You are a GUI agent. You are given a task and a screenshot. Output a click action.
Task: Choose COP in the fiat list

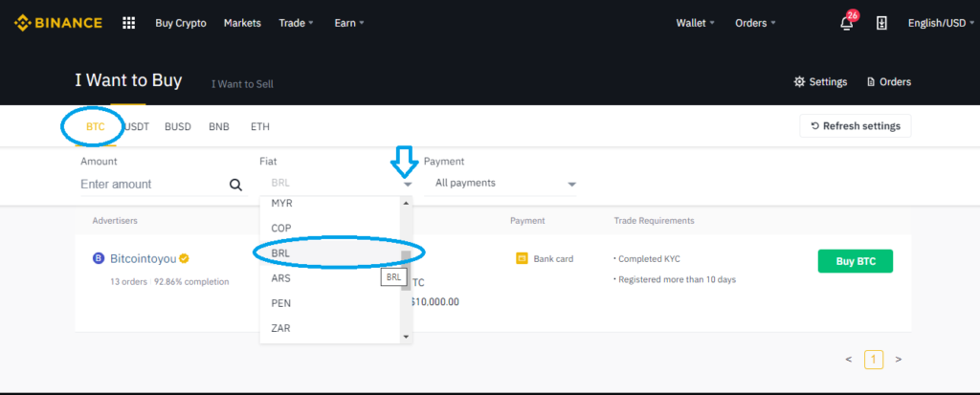click(x=330, y=229)
